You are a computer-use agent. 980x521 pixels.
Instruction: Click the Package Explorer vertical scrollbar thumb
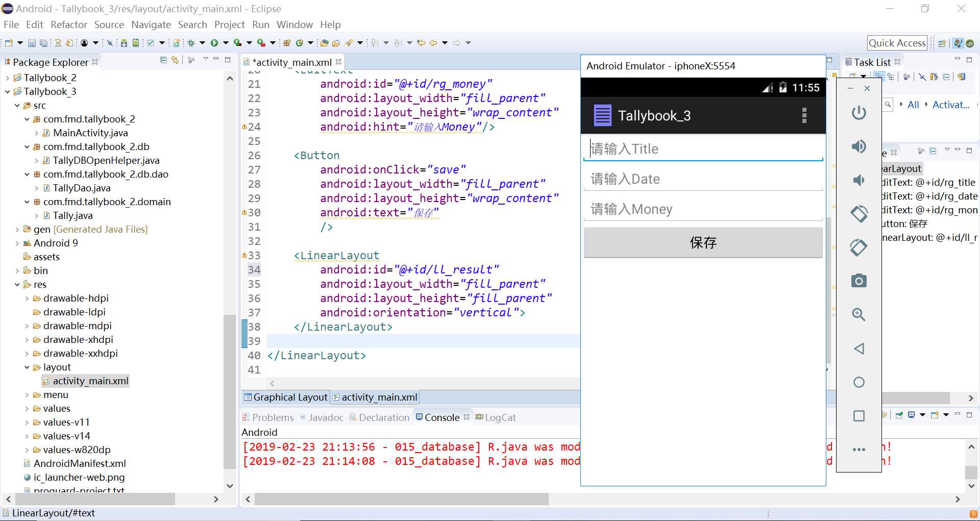(230, 392)
